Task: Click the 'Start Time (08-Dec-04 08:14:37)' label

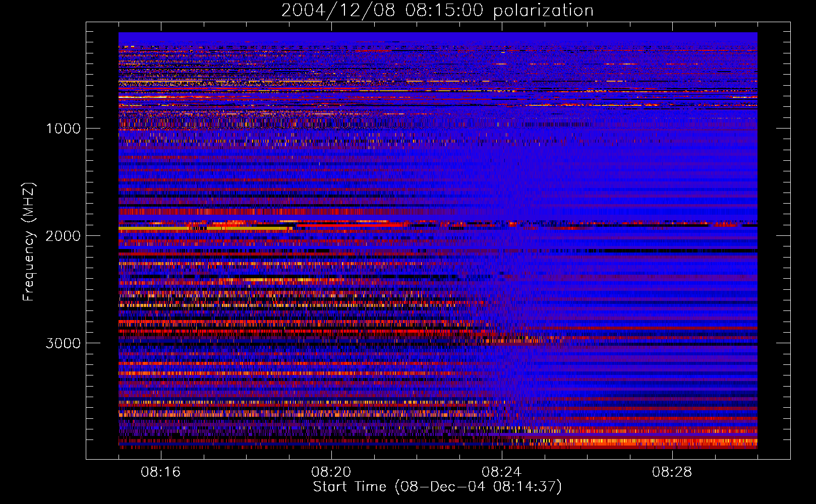Action: click(x=437, y=487)
